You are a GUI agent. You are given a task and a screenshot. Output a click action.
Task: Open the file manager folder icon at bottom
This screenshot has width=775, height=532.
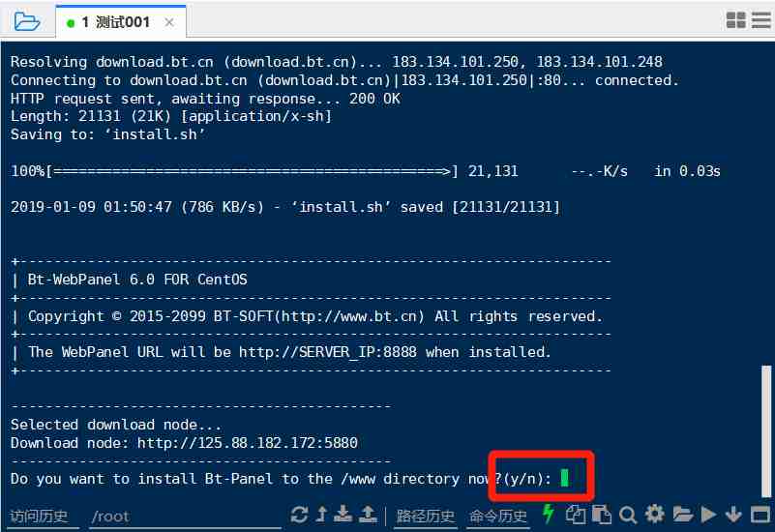point(682,515)
